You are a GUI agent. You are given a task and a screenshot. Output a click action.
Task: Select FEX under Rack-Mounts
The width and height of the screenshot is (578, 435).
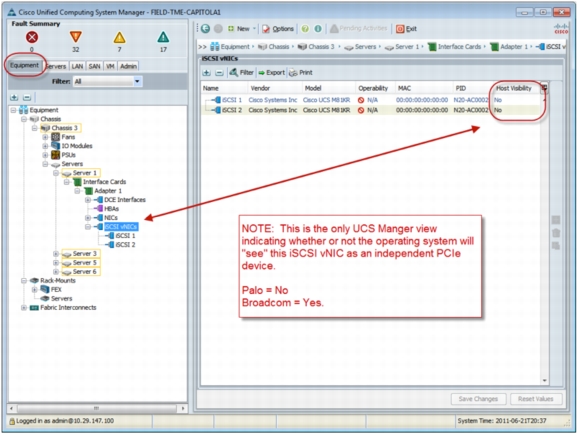pos(56,289)
